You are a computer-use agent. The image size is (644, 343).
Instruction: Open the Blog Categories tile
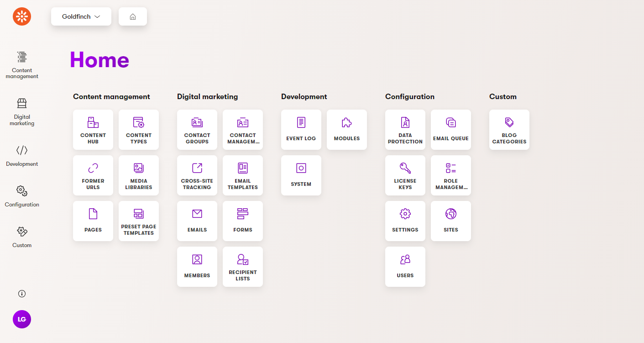(x=509, y=130)
